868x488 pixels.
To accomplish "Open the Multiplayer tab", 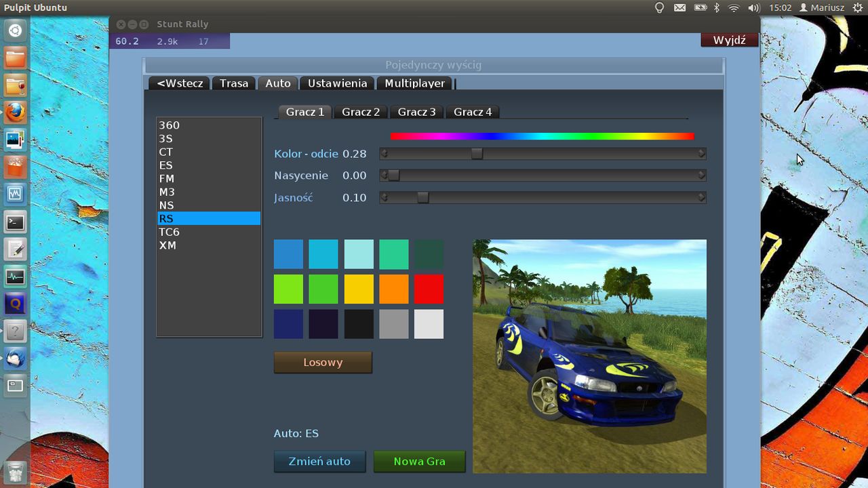I will coord(415,83).
